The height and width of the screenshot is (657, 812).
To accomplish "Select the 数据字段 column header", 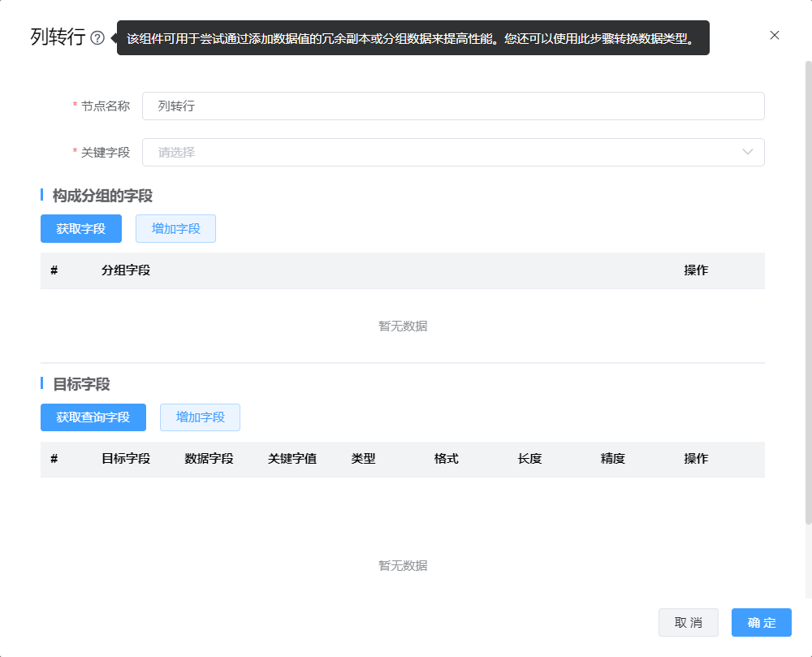I will point(209,459).
